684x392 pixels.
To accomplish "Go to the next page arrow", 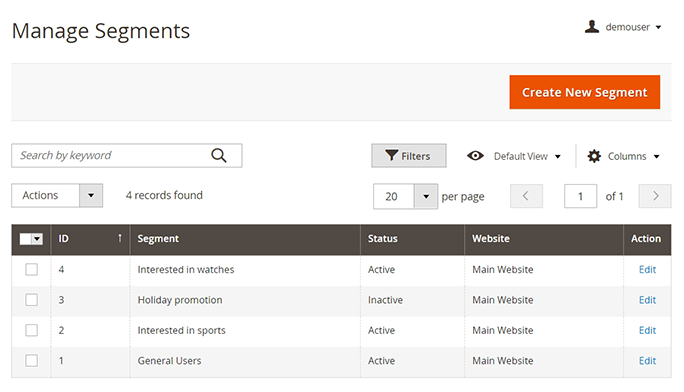I will point(655,196).
